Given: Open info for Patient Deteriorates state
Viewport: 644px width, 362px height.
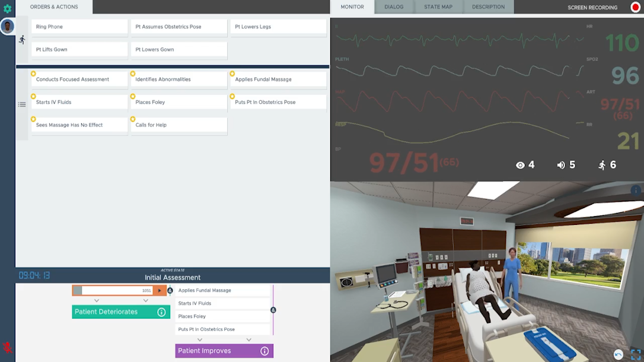Looking at the screenshot, I should coord(161,312).
